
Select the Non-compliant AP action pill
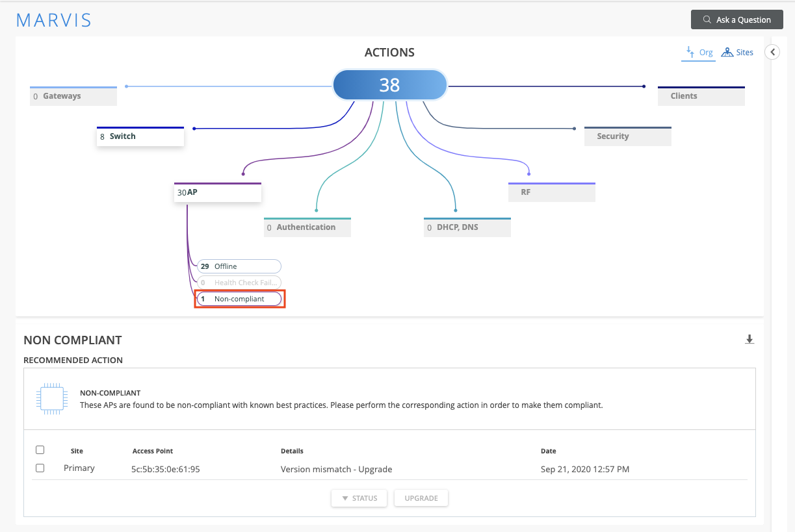point(239,299)
